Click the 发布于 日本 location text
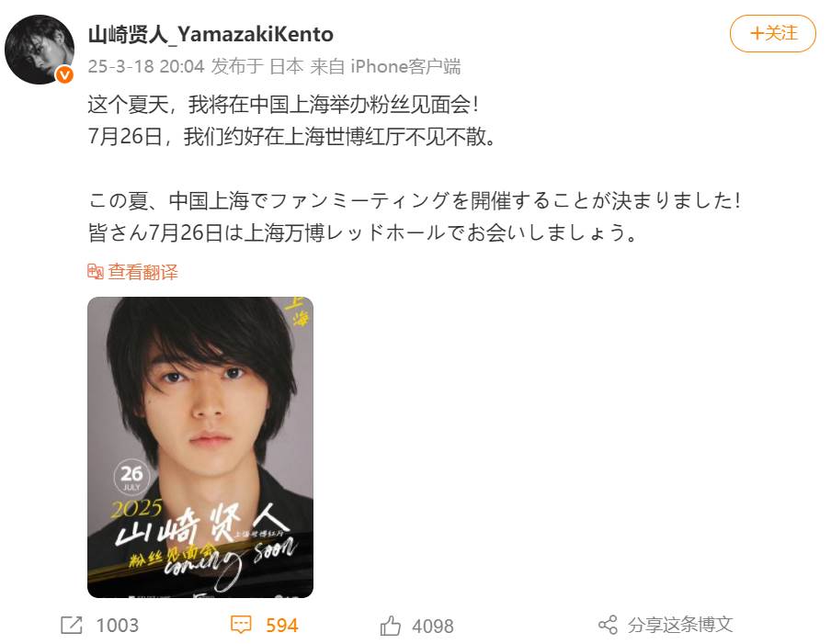 pyautogui.click(x=257, y=66)
